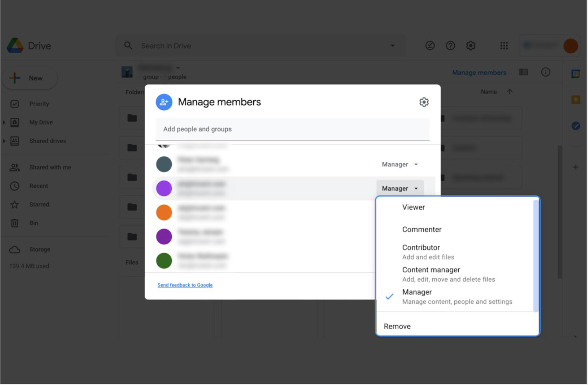Open Google Calendar side panel icon
This screenshot has width=588, height=385.
pyautogui.click(x=575, y=73)
